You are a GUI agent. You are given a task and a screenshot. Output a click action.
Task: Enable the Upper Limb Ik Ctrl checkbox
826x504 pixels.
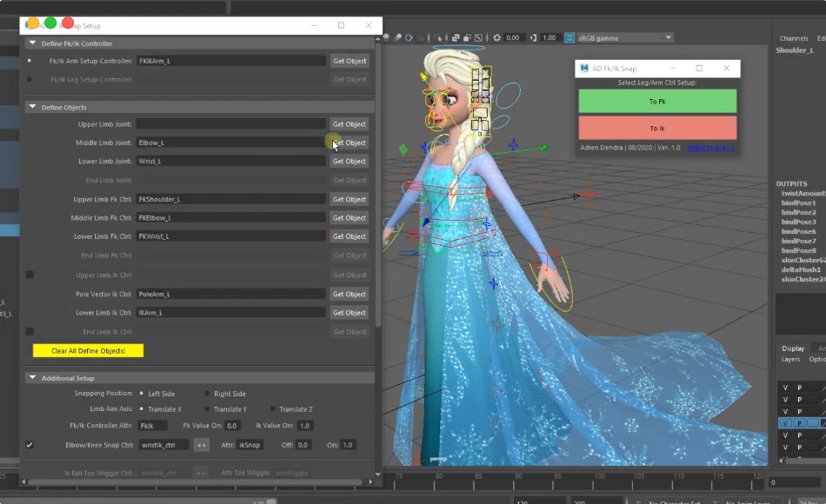point(30,275)
